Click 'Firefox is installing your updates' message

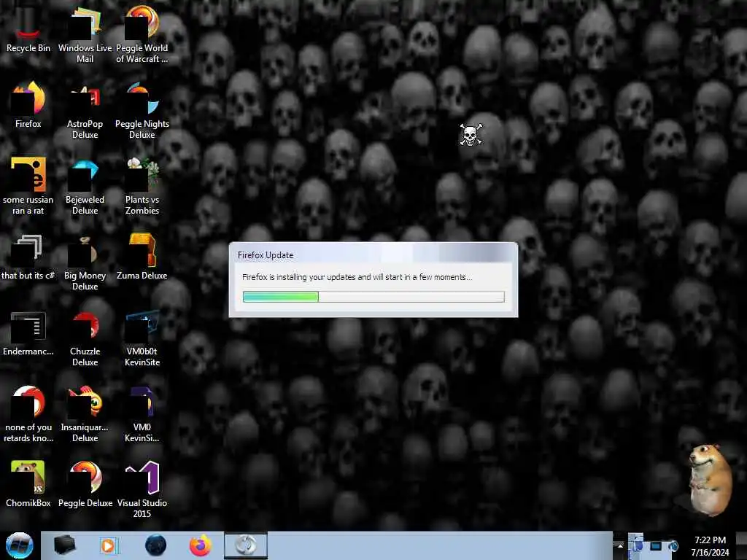coord(357,277)
